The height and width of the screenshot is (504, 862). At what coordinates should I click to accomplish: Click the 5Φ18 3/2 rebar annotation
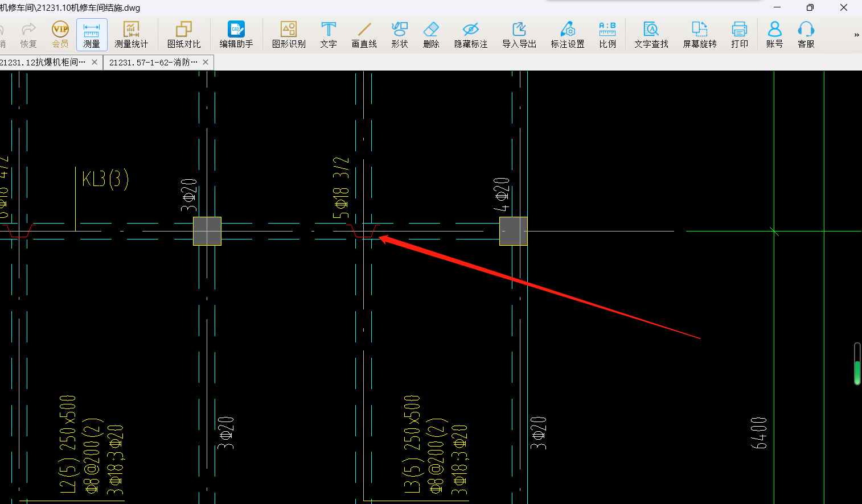340,188
